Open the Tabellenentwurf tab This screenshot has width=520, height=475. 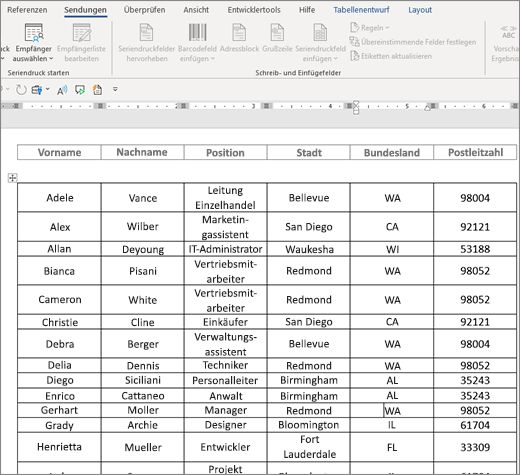pyautogui.click(x=361, y=10)
